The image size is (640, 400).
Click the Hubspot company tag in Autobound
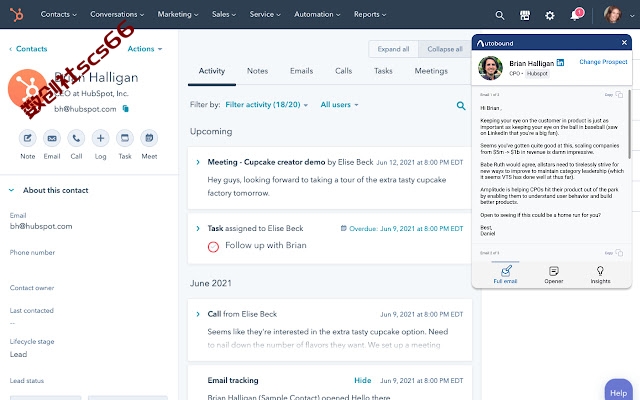pos(537,73)
